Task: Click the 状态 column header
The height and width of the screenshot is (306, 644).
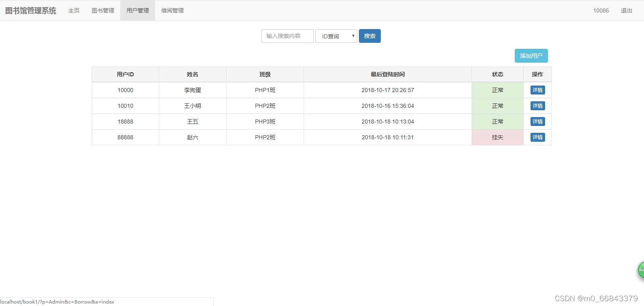Action: pyautogui.click(x=497, y=74)
